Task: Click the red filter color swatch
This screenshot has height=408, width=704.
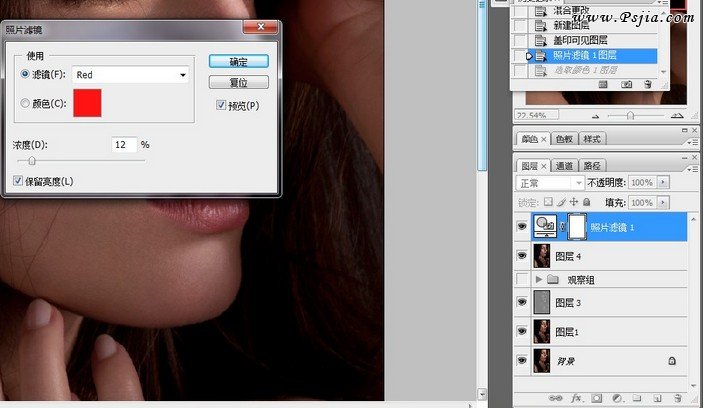Action: (87, 102)
